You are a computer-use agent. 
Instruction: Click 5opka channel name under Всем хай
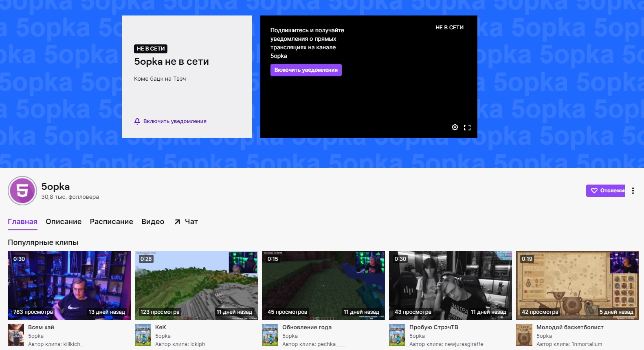pos(36,336)
